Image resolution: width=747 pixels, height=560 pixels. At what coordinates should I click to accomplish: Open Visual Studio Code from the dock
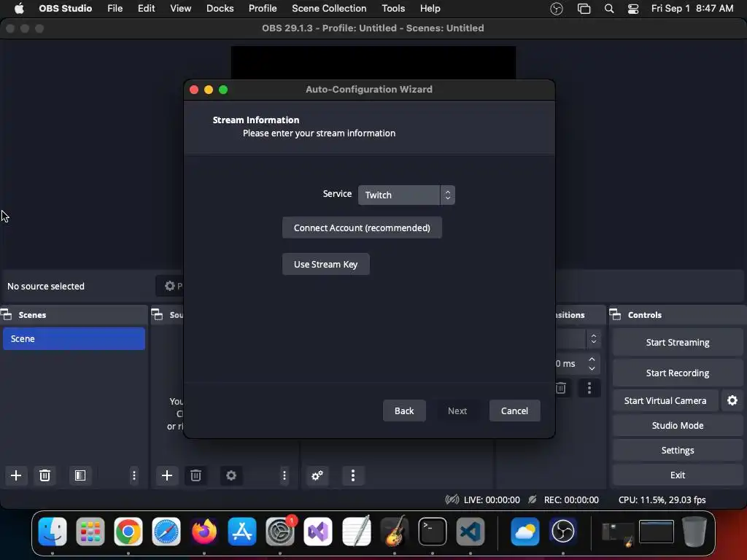click(x=471, y=532)
